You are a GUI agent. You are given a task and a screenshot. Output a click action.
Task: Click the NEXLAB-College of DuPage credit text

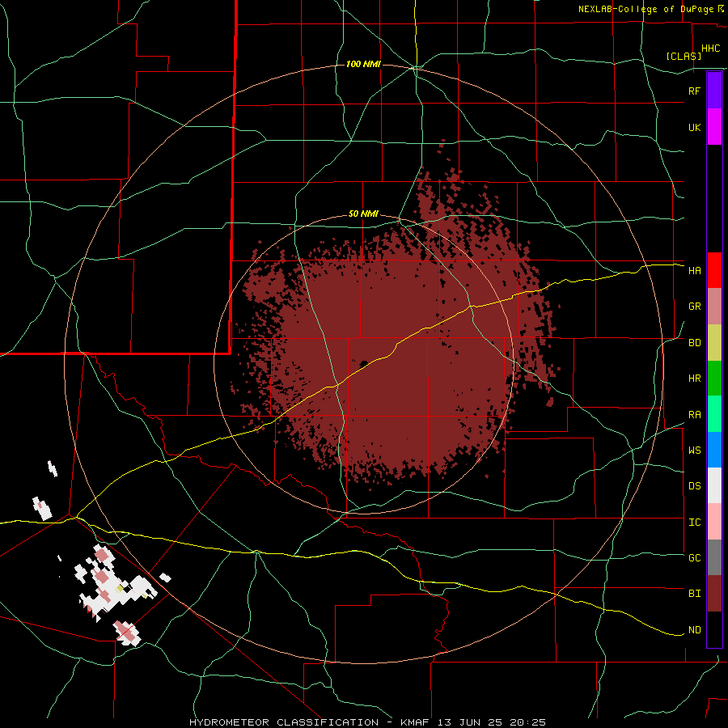coord(645,9)
